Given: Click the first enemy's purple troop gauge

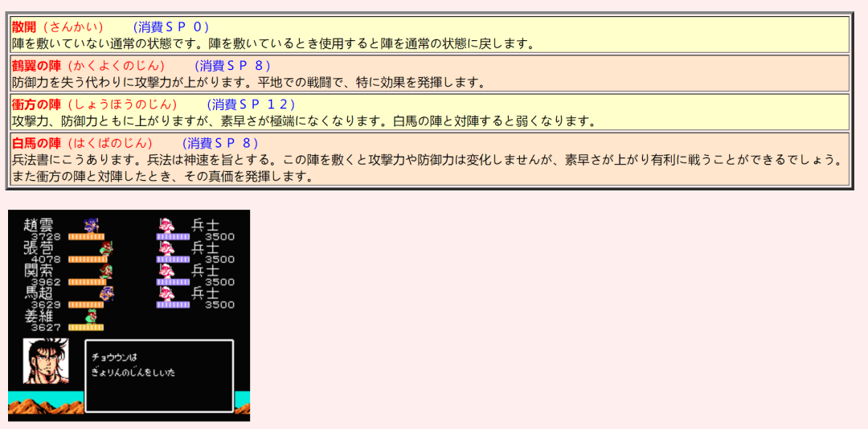Looking at the screenshot, I should pyautogui.click(x=173, y=236).
